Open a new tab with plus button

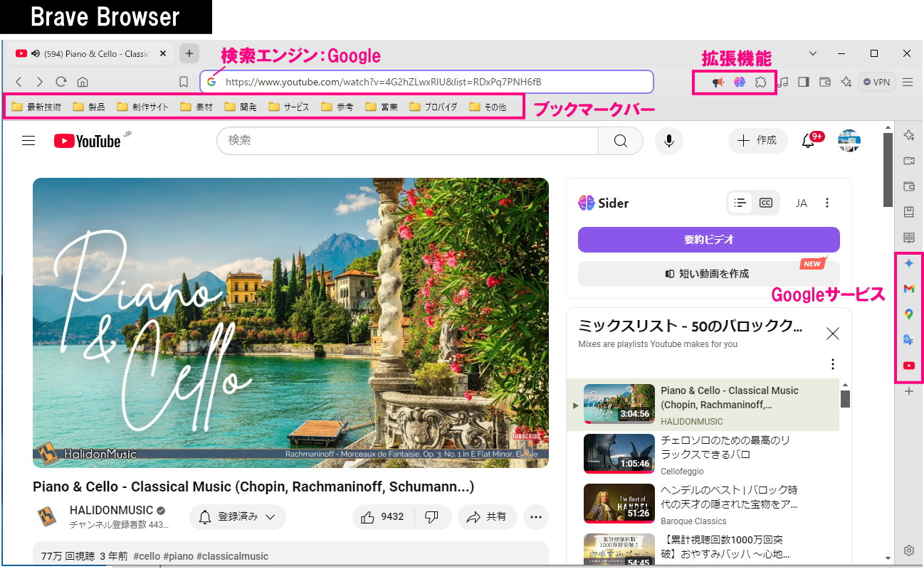click(x=189, y=53)
